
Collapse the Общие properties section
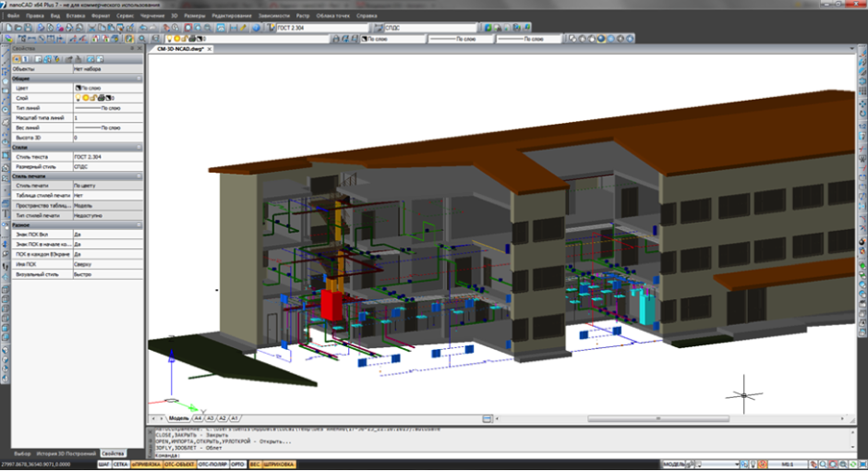pos(139,78)
